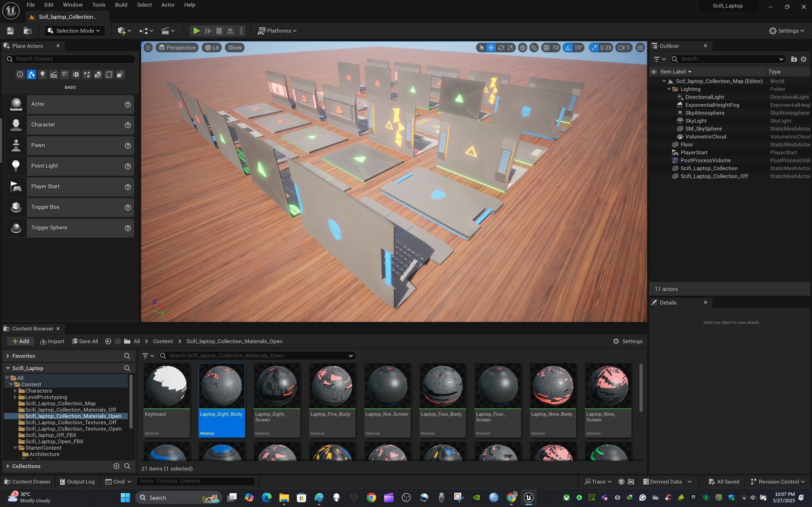
Task: Select the scale transform tool icon
Action: [510, 48]
